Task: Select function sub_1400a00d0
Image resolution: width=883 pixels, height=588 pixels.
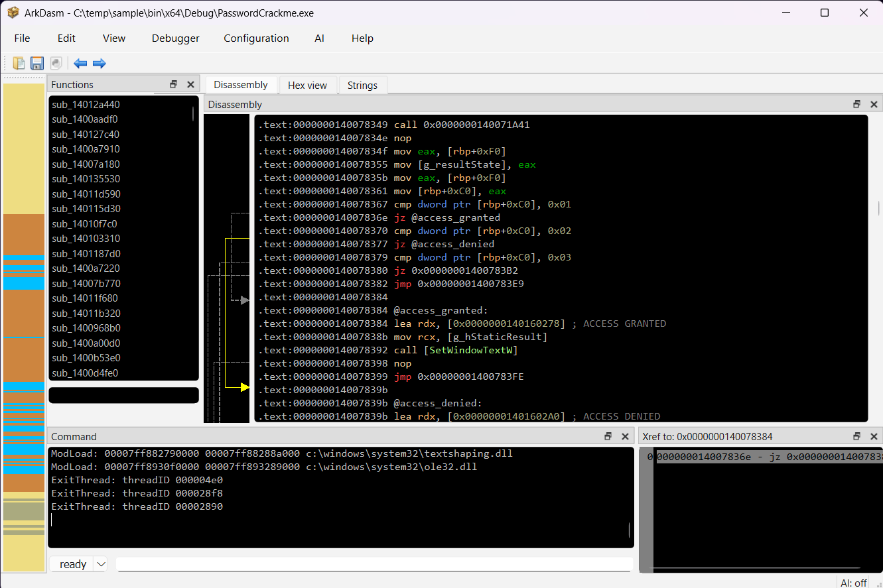Action: 86,343
